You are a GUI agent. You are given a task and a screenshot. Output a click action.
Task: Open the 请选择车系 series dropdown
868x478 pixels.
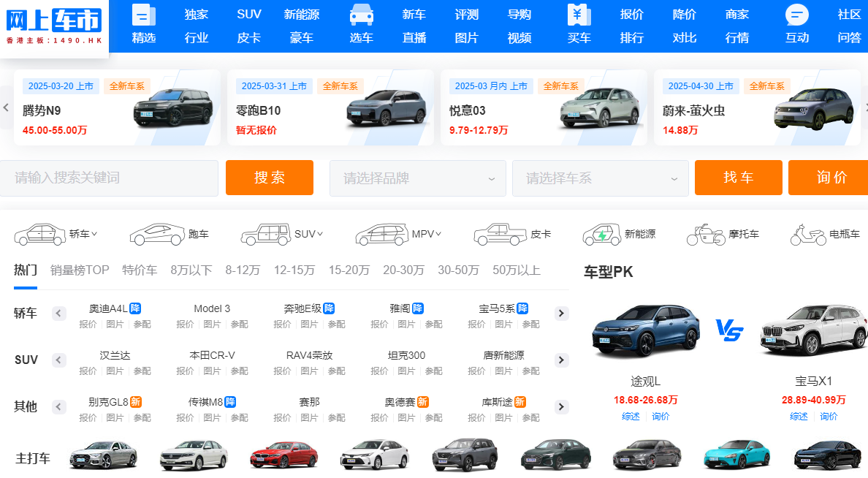click(601, 178)
